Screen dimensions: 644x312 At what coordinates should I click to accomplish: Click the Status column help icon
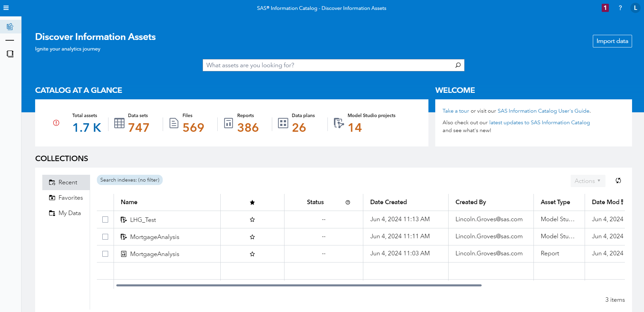pos(348,202)
